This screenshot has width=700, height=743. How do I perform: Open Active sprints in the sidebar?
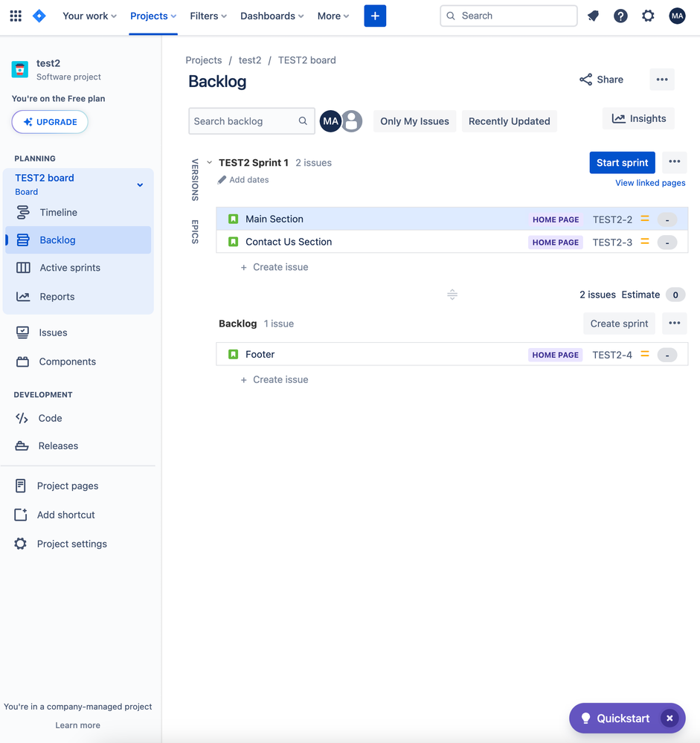78,268
